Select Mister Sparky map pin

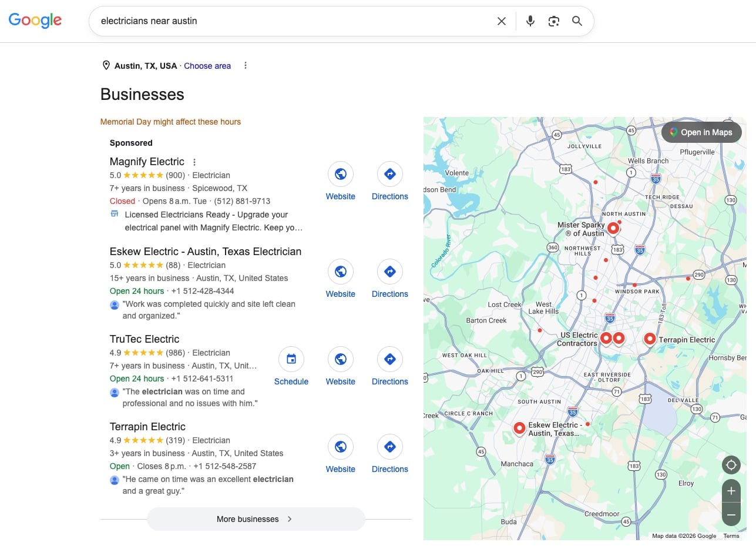click(x=613, y=229)
